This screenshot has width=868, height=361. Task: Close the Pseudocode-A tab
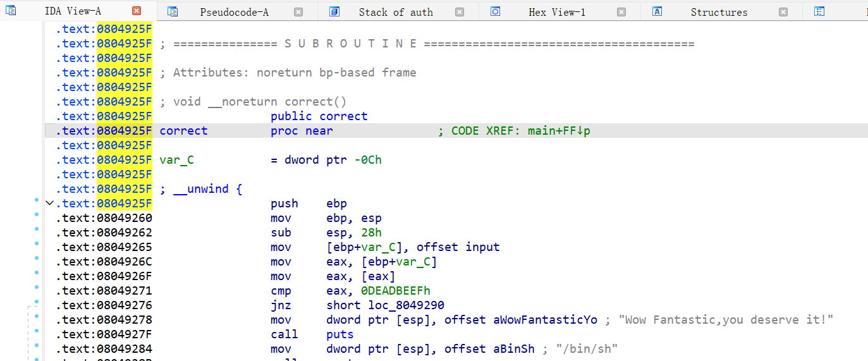(298, 11)
